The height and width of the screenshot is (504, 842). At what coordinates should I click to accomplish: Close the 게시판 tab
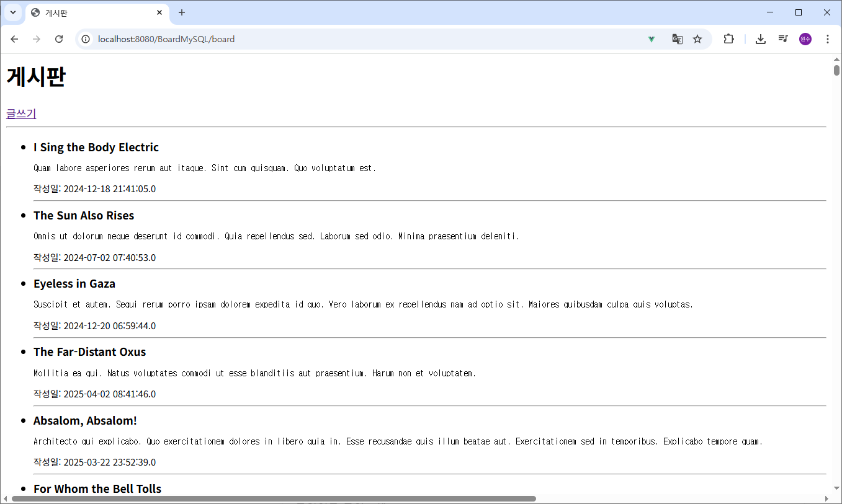(159, 12)
